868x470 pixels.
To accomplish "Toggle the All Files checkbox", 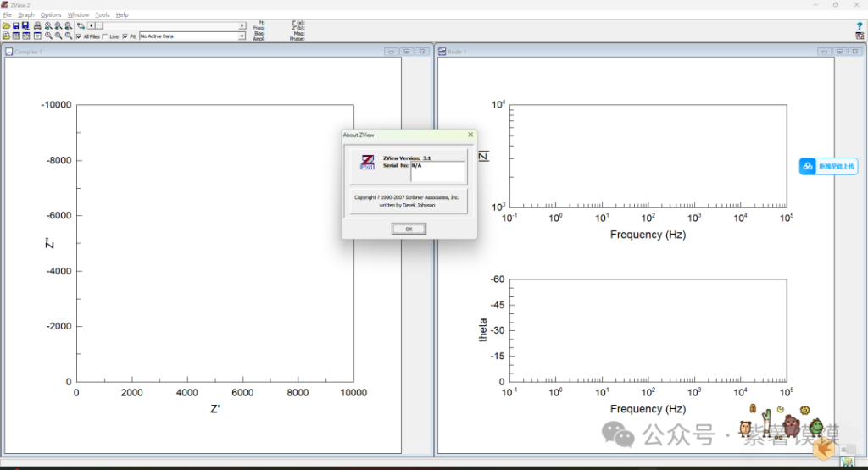I will point(79,36).
